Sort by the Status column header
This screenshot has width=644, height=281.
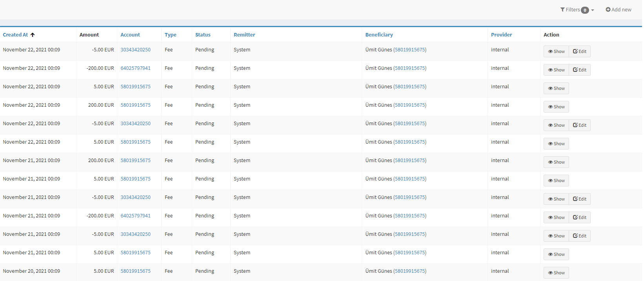[203, 35]
